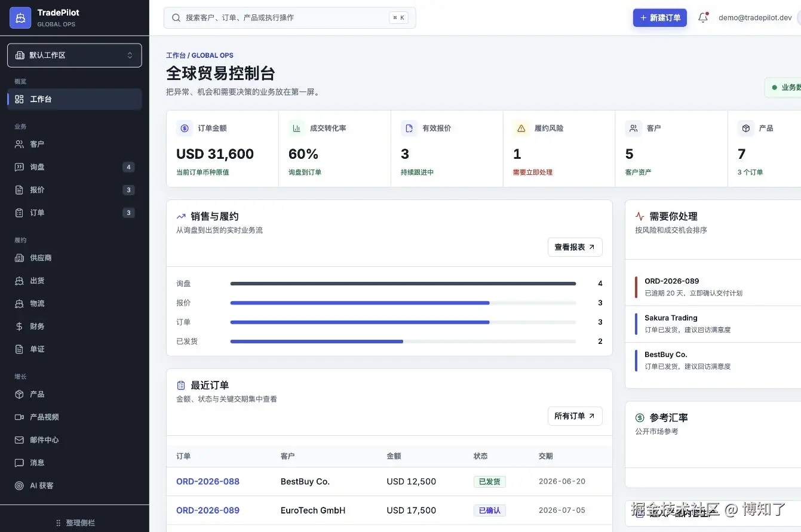Click the 最近订单 clipboard icon
The height and width of the screenshot is (532, 801).
coord(181,385)
